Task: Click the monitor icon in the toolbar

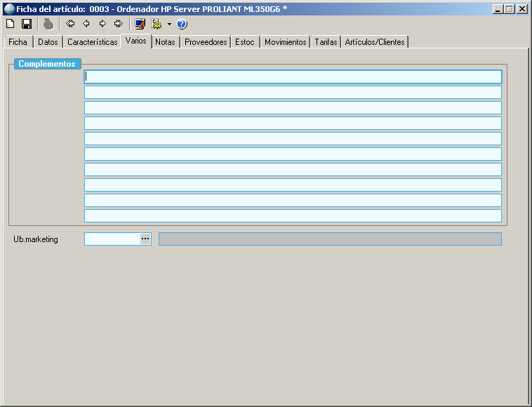Action: (x=140, y=24)
